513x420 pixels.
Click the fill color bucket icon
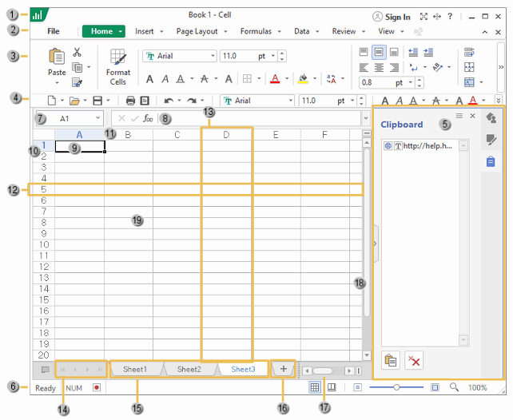(x=303, y=79)
